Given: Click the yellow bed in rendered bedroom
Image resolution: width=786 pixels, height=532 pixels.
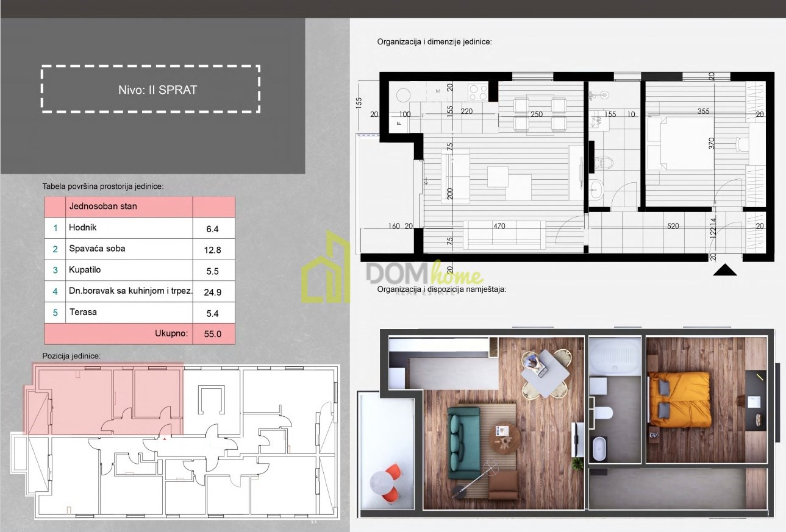Looking at the screenshot, I should pyautogui.click(x=680, y=399).
